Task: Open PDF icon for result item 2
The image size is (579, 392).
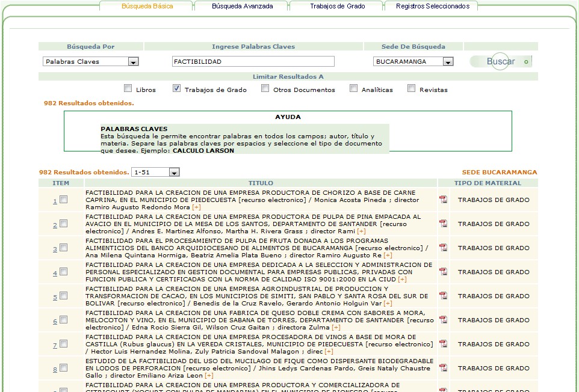Action: click(443, 224)
